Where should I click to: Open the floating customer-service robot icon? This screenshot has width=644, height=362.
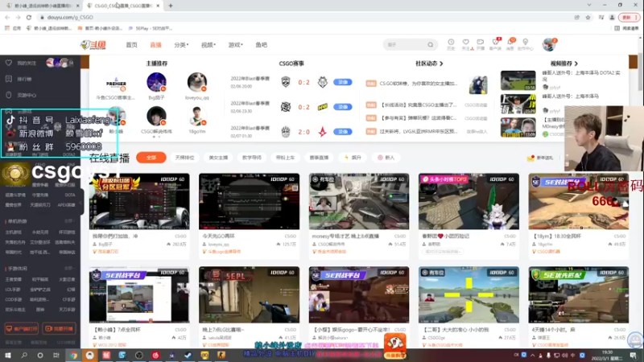pos(635,339)
